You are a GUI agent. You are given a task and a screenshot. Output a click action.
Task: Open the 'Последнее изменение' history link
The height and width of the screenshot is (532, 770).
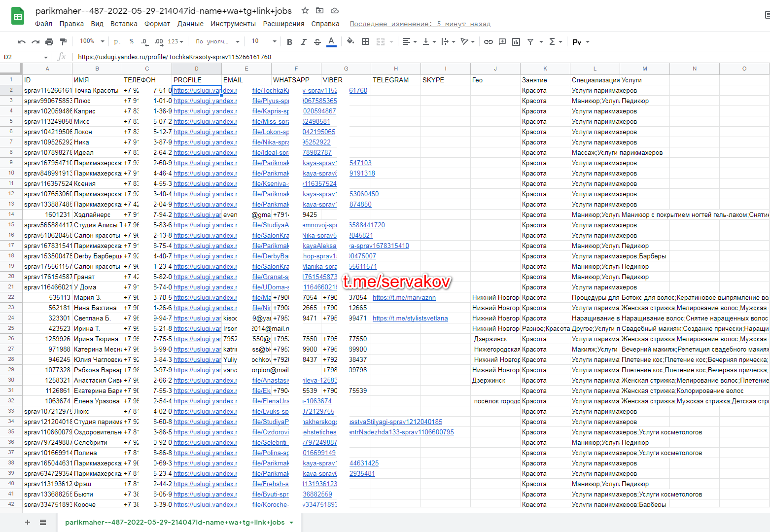click(x=420, y=24)
